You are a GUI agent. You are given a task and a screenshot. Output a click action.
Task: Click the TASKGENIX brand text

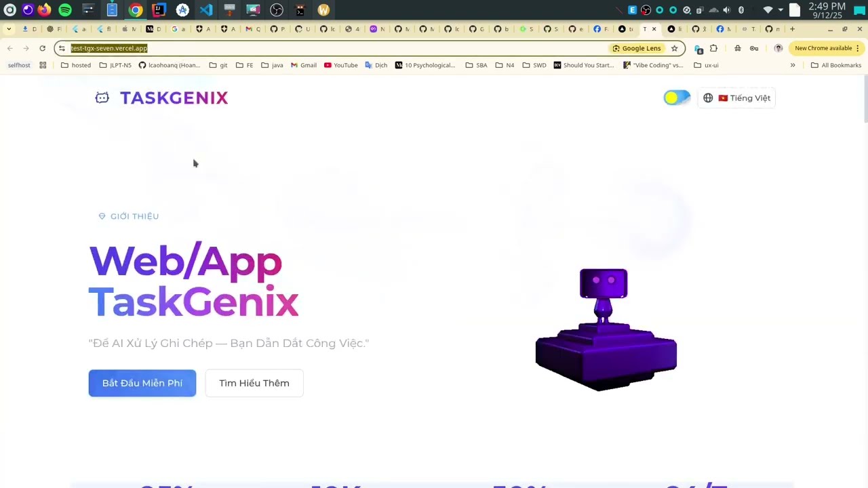[174, 98]
